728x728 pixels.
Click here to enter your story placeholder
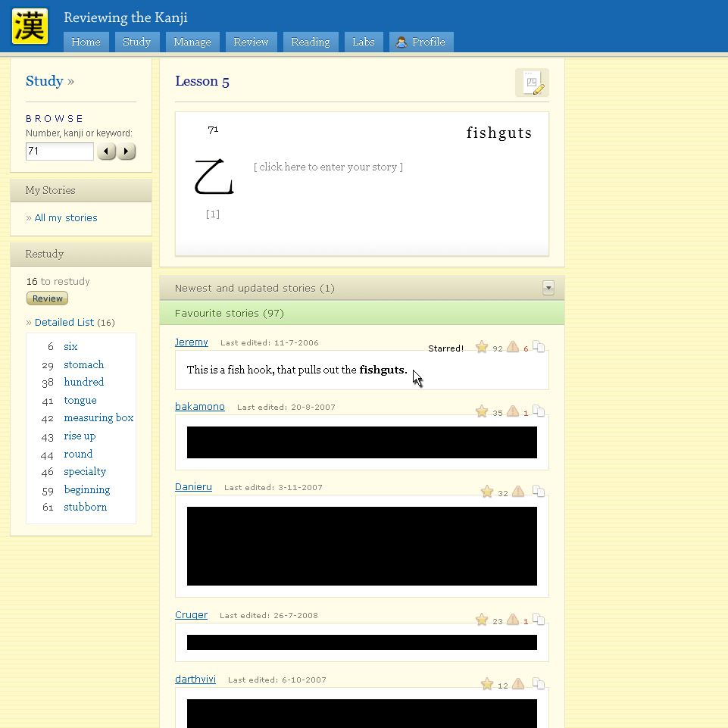click(x=328, y=167)
